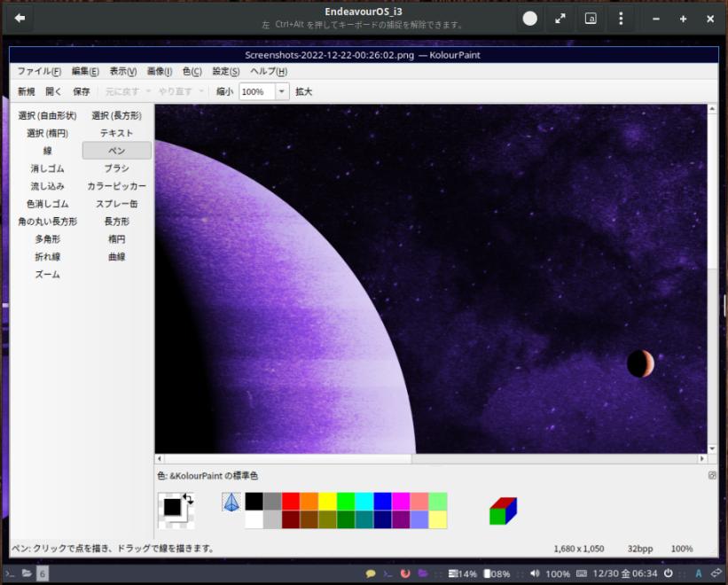Viewport: 728px width, 585px height.
Task: Choose the cyan palette swatch
Action: coord(364,502)
